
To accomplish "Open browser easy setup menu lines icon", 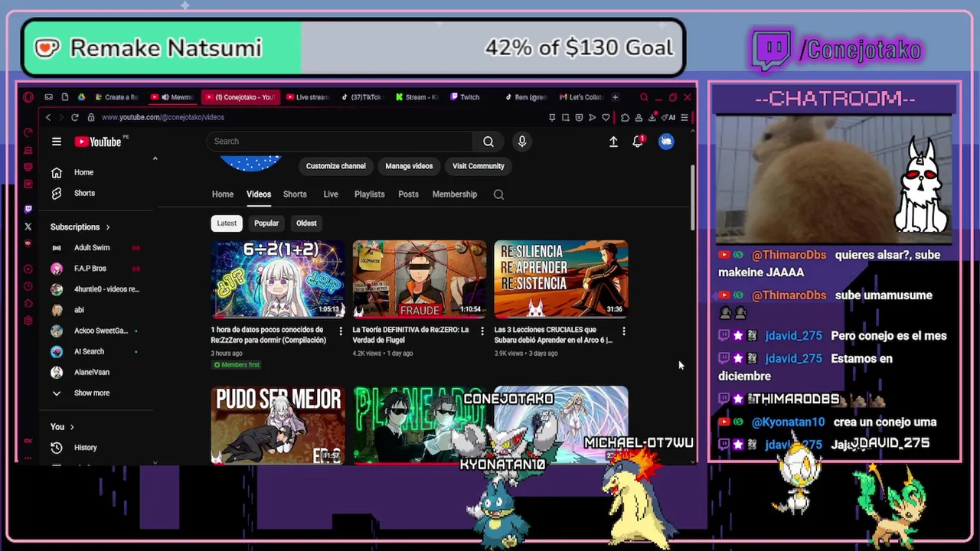I will 684,117.
